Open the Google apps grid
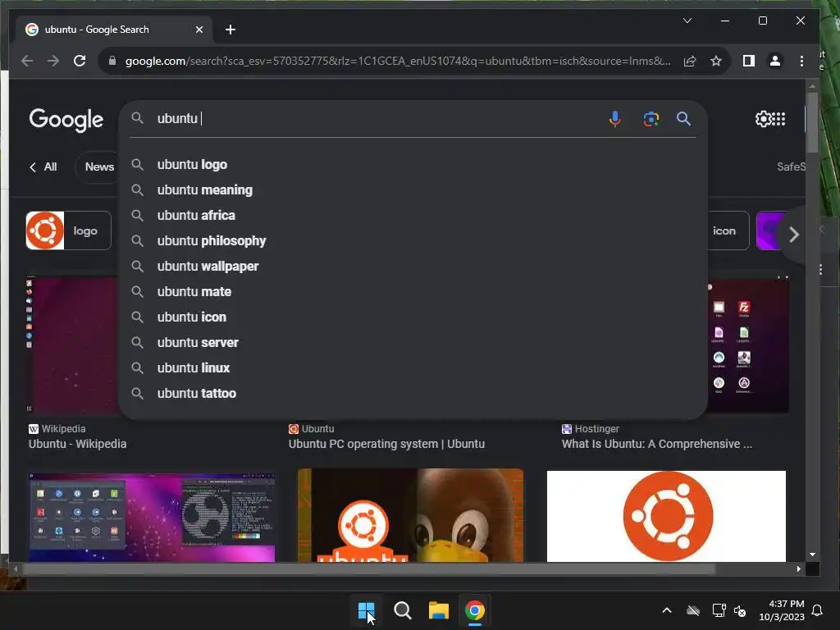Image resolution: width=840 pixels, height=630 pixels. (779, 119)
